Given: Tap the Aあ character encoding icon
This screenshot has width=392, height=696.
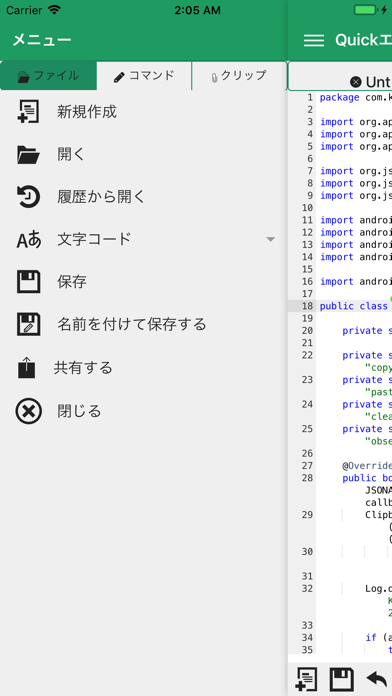Looking at the screenshot, I should 29,240.
